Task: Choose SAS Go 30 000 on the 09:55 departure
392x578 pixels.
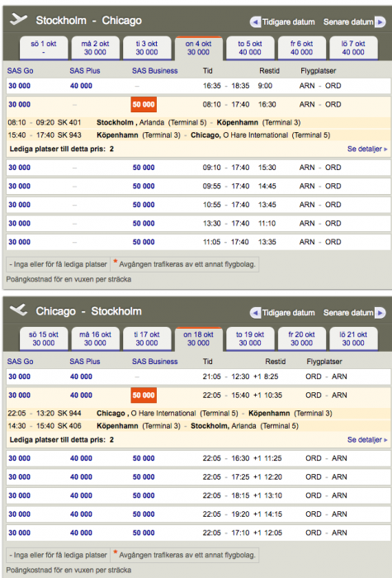Action: pyautogui.click(x=20, y=186)
